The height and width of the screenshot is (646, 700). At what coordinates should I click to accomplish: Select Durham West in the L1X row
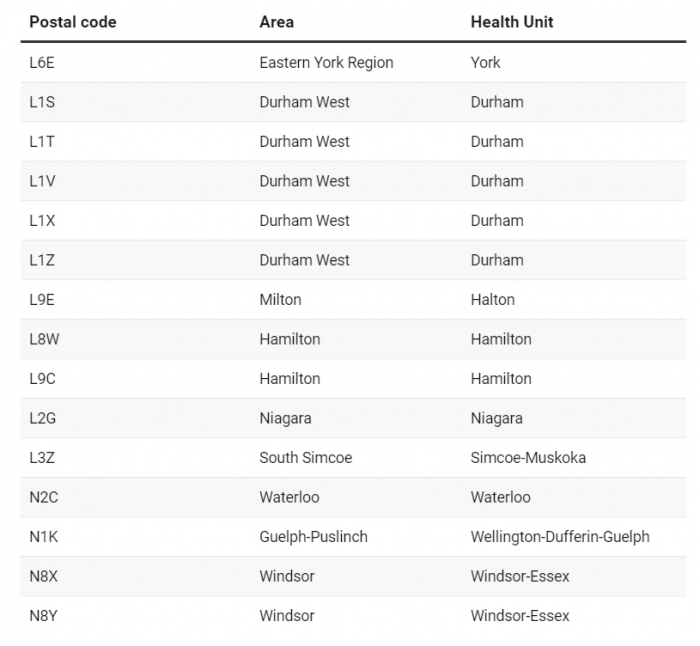pyautogui.click(x=304, y=221)
